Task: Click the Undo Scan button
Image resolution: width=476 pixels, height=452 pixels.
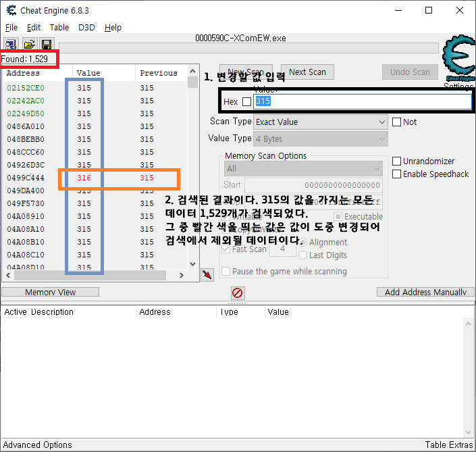Action: [x=410, y=72]
